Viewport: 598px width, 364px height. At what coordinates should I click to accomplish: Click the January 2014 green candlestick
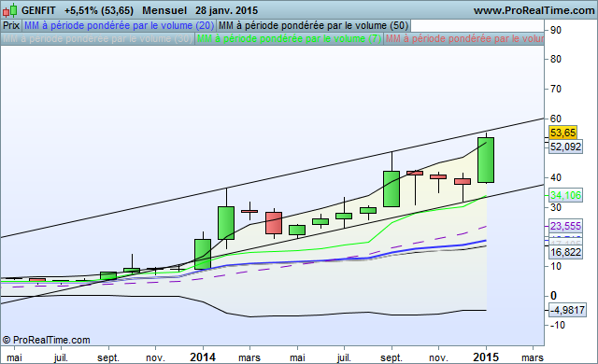tap(203, 254)
